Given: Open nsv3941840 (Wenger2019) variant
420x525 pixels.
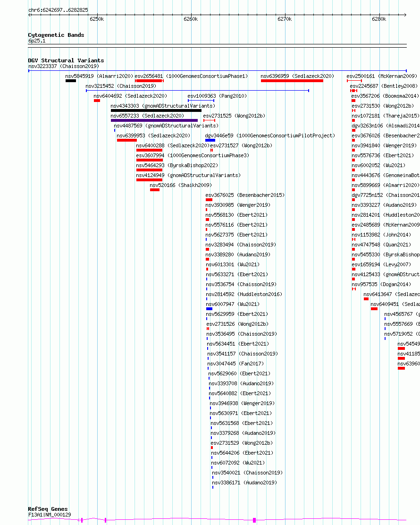Looking at the screenshot, I should pyautogui.click(x=384, y=145).
